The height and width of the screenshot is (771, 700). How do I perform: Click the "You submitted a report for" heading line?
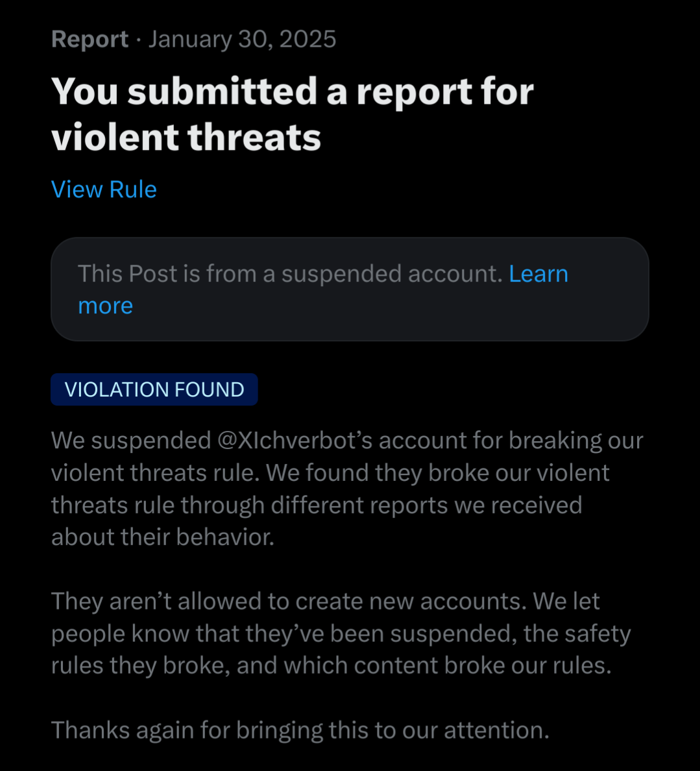coord(292,92)
